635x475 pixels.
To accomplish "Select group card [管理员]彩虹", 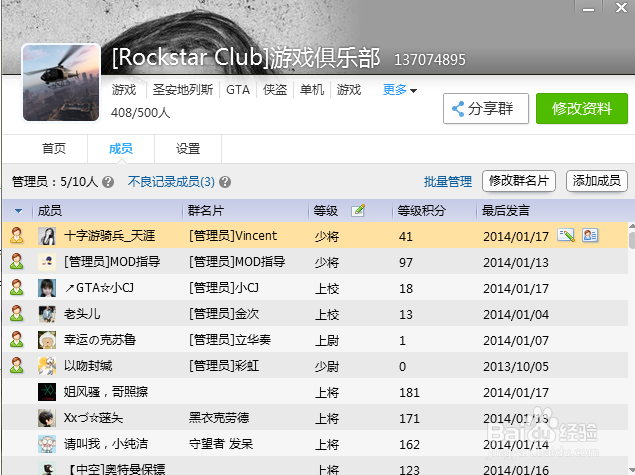I will tap(224, 366).
